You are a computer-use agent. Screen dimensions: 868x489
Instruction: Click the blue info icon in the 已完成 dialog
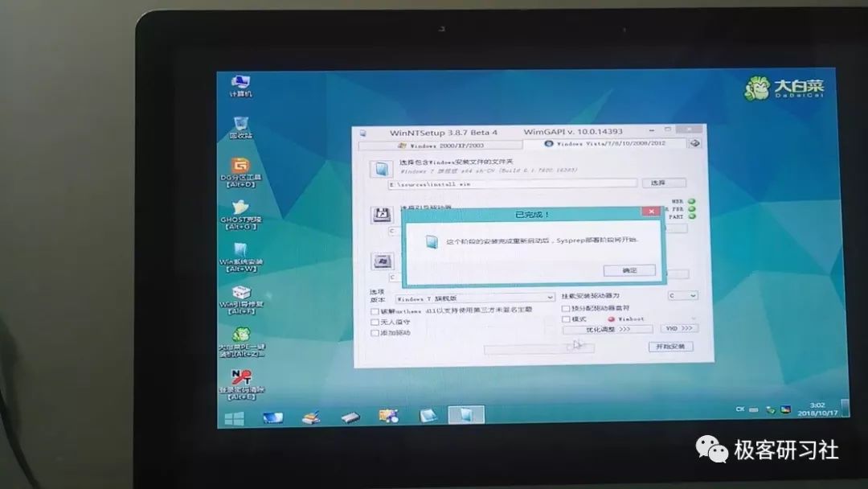click(432, 241)
